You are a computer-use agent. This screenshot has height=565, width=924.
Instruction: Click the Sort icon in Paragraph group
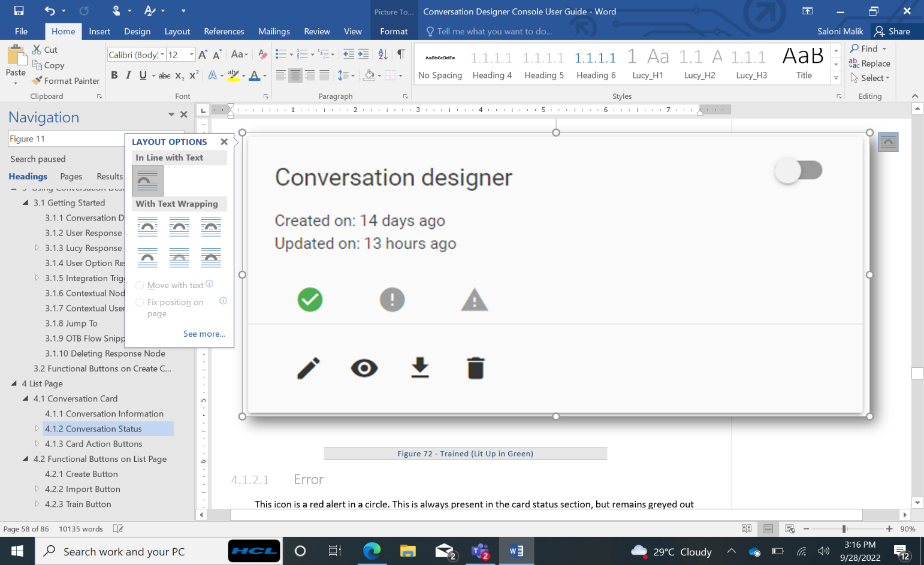coord(383,55)
